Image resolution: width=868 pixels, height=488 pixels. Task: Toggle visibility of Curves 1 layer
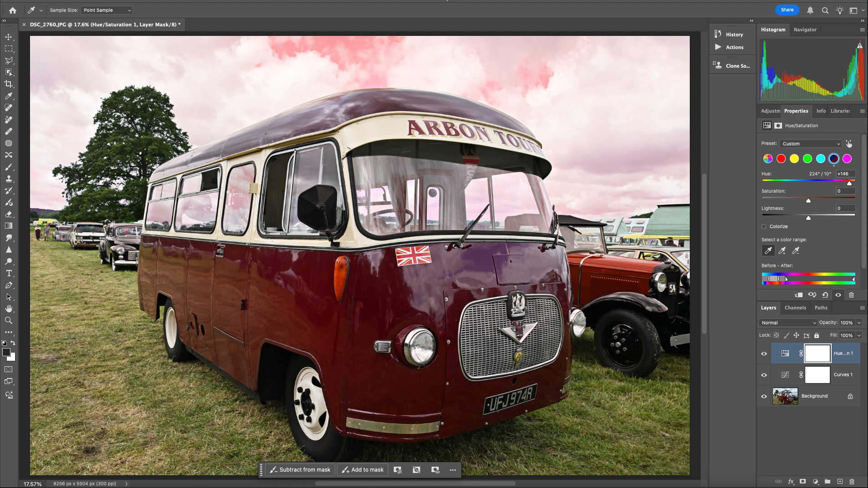coord(764,374)
